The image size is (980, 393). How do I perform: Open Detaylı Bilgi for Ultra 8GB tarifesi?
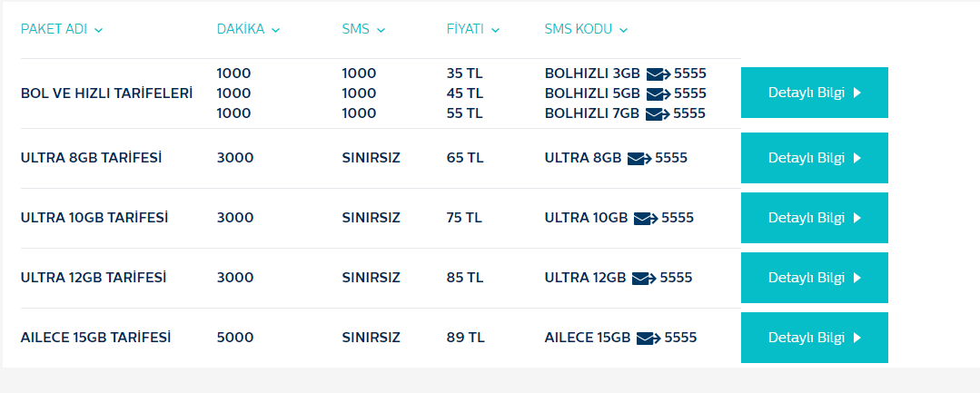(x=815, y=158)
